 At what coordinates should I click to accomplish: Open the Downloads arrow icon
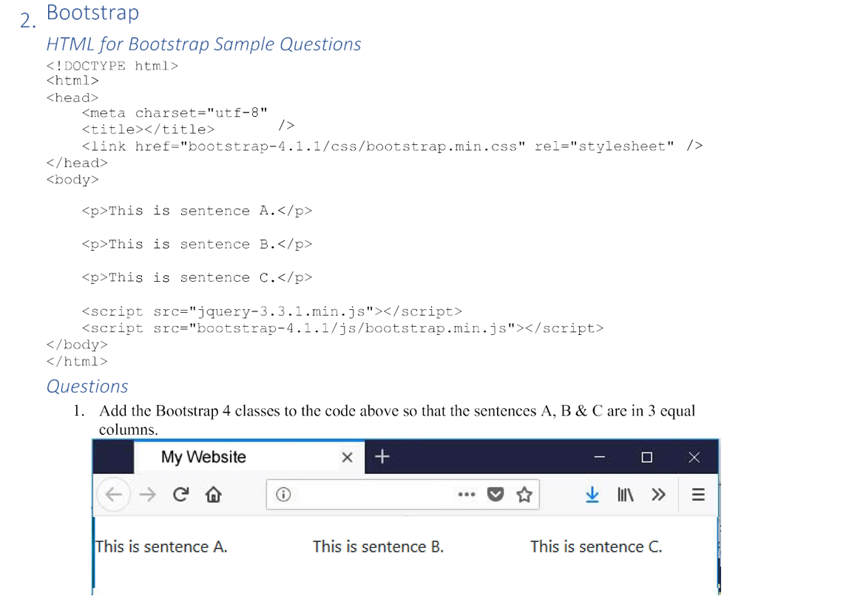point(592,494)
